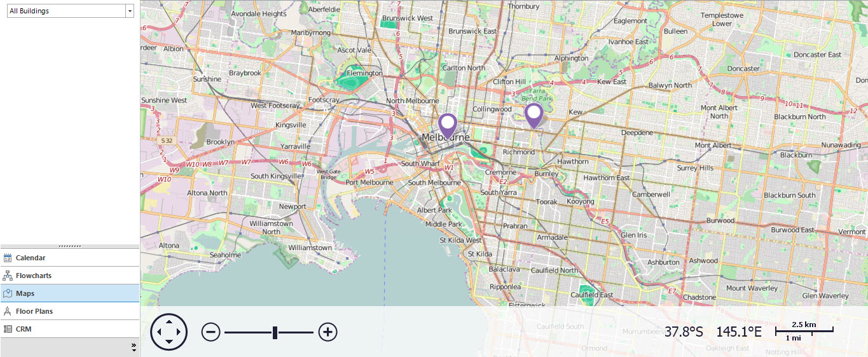Select Maps in the navigation pane
The image size is (868, 357).
[x=25, y=293]
